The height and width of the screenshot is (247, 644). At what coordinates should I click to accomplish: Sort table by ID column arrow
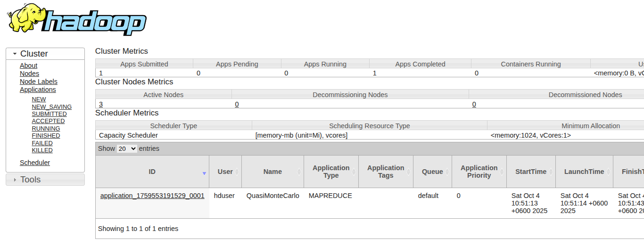coord(204,173)
